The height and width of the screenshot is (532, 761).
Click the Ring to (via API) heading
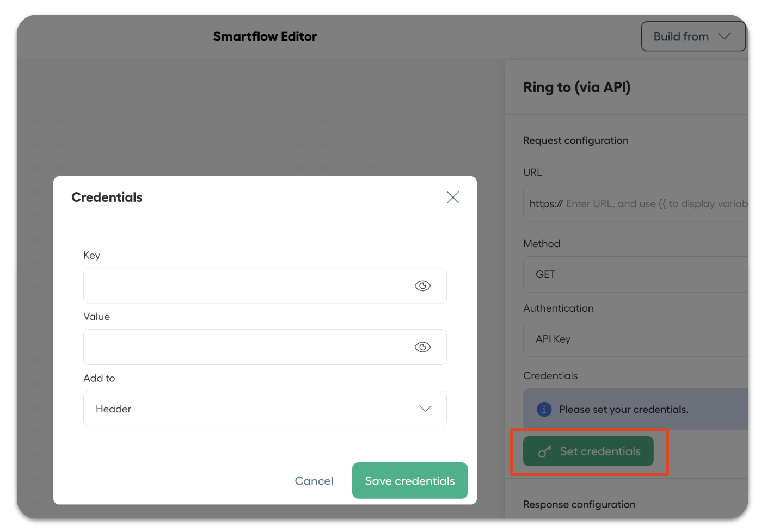[577, 87]
